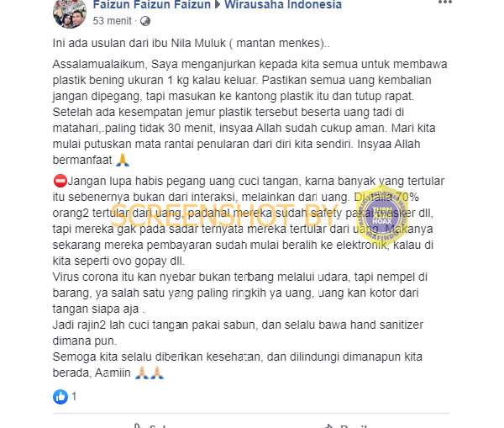
Task: Click the praying hands emojis after Aamiin
Action: 150,373
